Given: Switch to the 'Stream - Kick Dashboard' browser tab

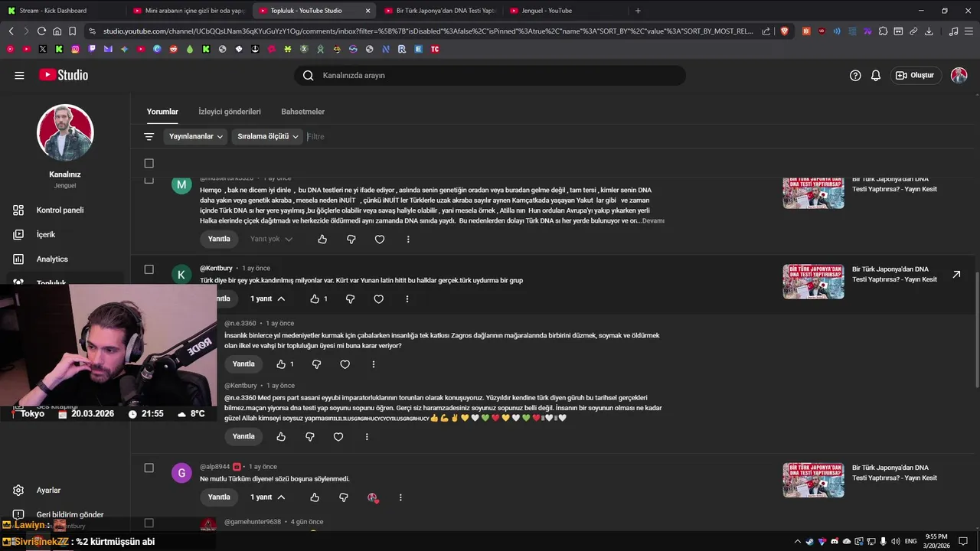Looking at the screenshot, I should [x=61, y=11].
